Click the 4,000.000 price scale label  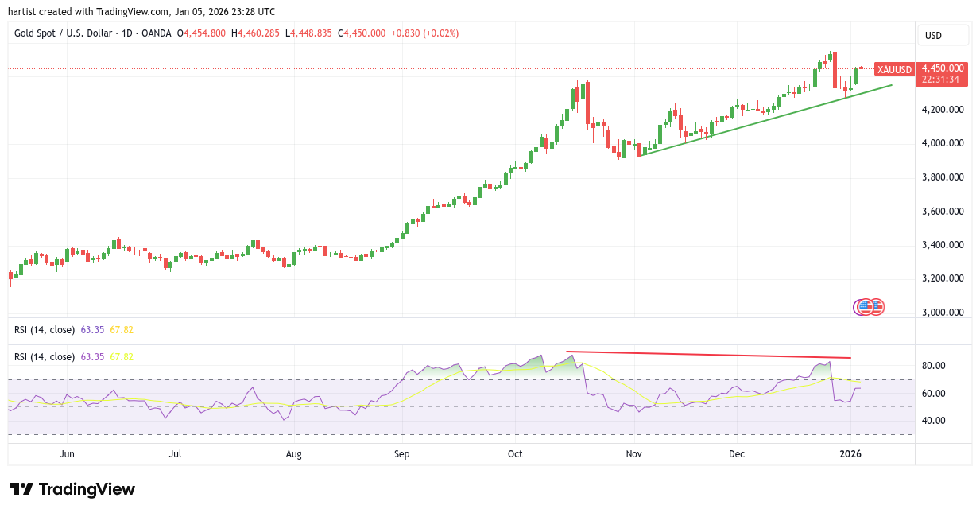943,143
